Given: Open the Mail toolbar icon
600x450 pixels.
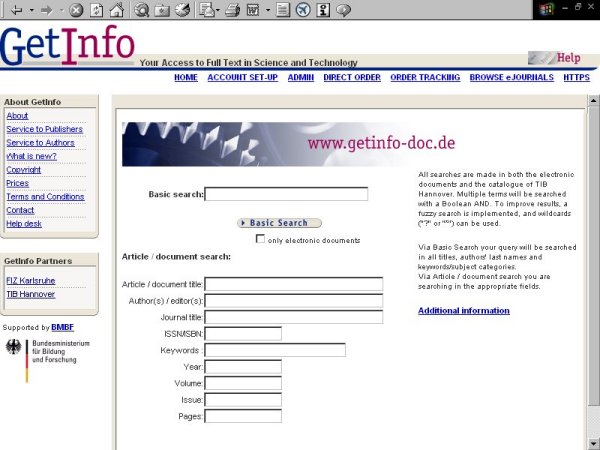Looking at the screenshot, I should click(x=207, y=10).
